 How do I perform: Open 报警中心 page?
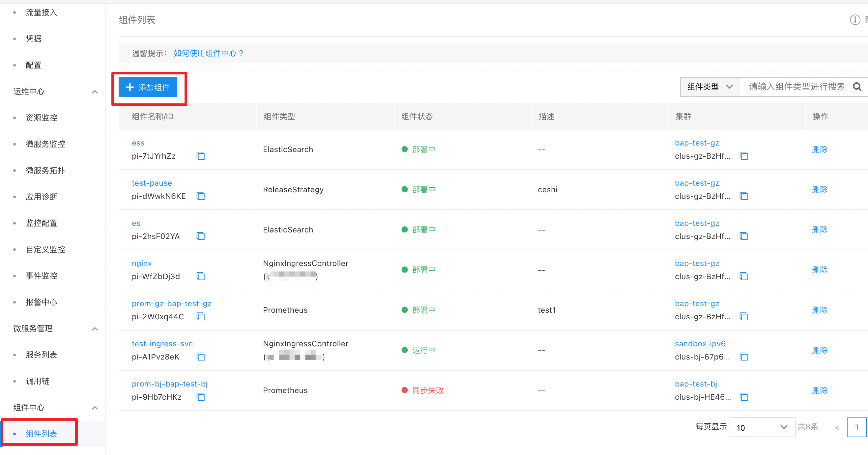(x=42, y=302)
